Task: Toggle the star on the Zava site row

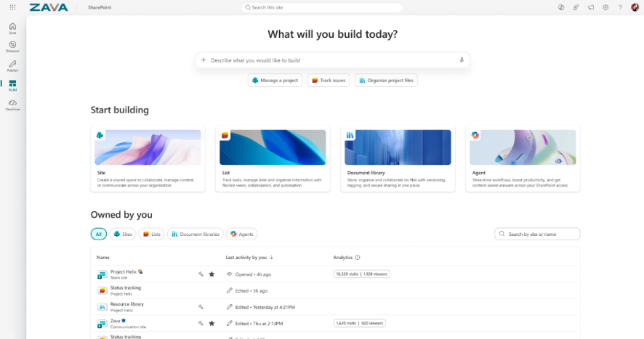Action: pyautogui.click(x=212, y=324)
